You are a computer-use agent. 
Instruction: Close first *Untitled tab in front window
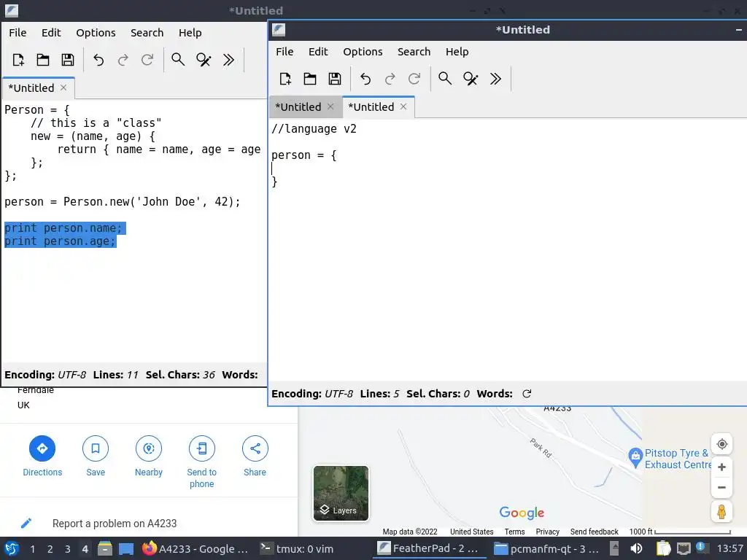[x=330, y=106]
